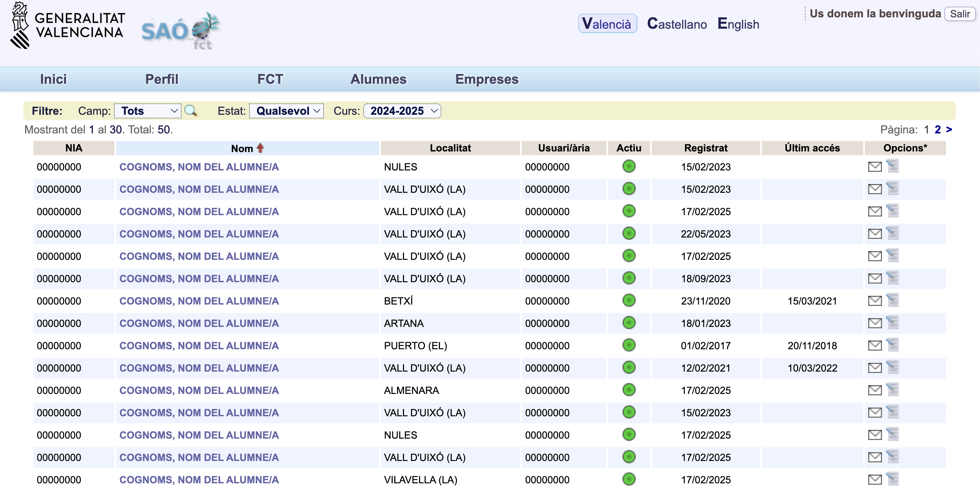980x491 pixels.
Task: Click edit sheet icon in ALMENARA row
Action: coord(893,390)
